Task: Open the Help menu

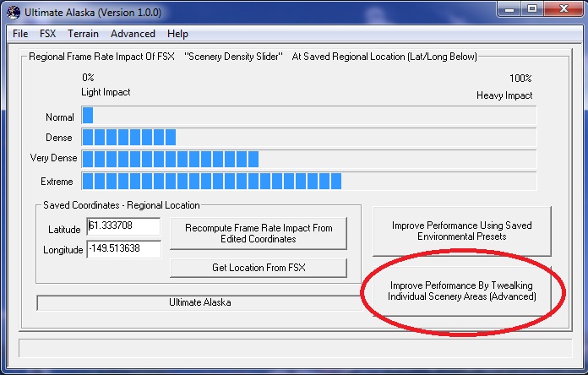Action: pyautogui.click(x=177, y=34)
